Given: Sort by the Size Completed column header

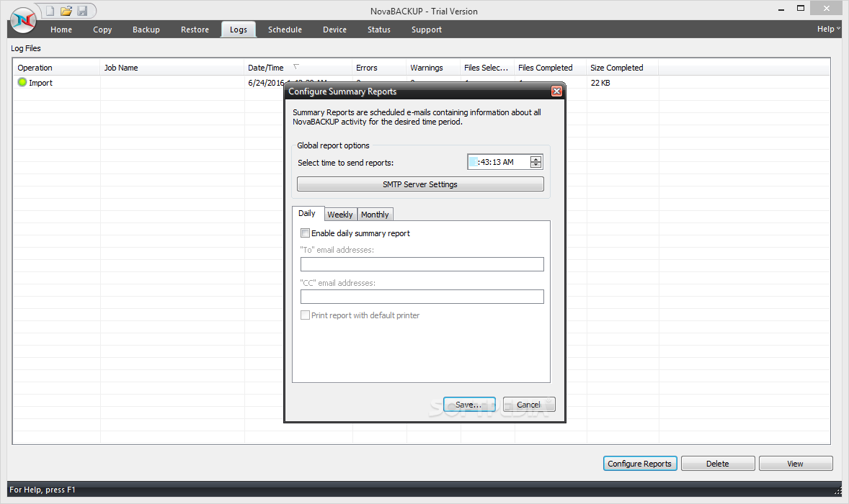Looking at the screenshot, I should 623,68.
